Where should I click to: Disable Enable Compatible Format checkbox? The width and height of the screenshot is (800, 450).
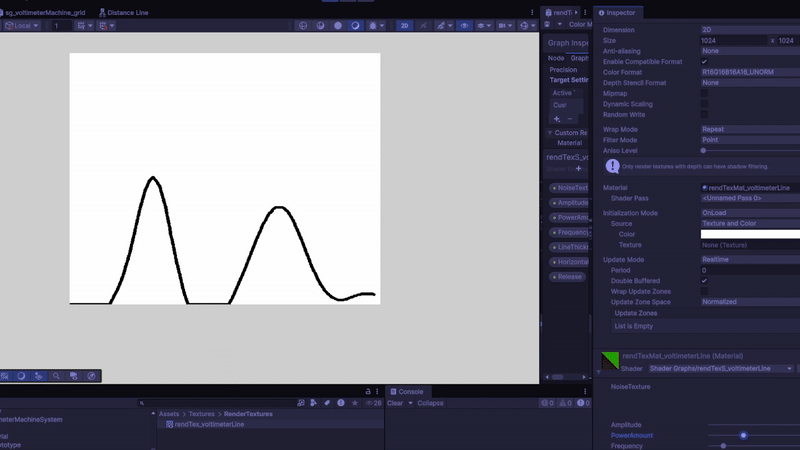pos(704,61)
